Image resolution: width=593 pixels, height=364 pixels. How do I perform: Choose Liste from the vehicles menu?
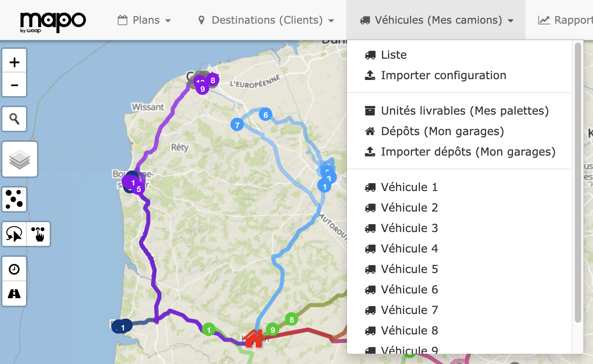[393, 55]
